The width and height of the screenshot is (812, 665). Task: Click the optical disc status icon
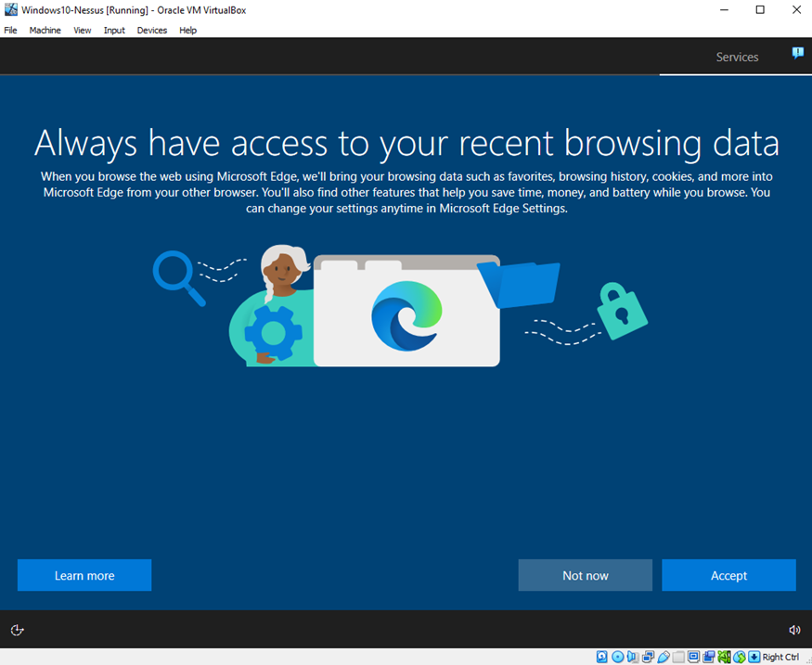[618, 657]
